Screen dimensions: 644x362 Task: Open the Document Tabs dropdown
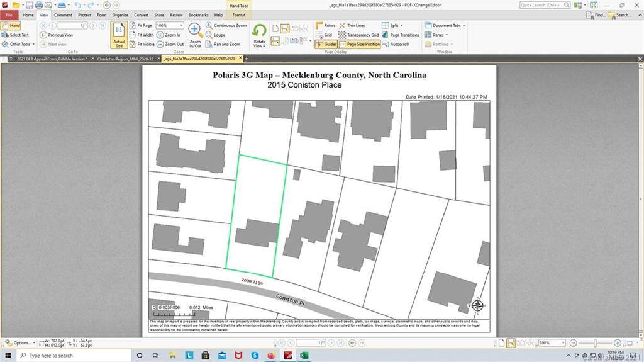[445, 26]
